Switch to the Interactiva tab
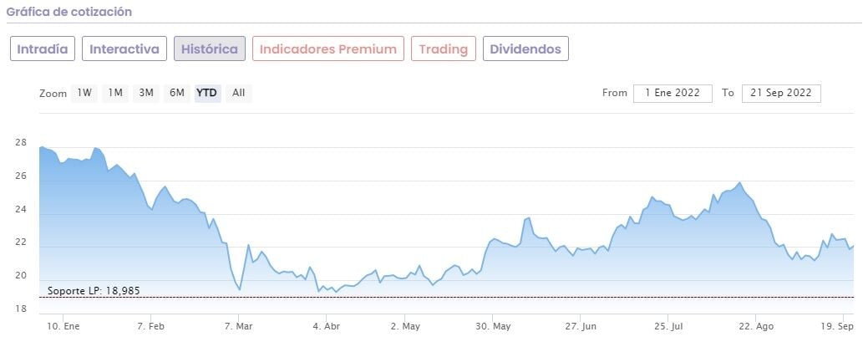 click(x=124, y=48)
